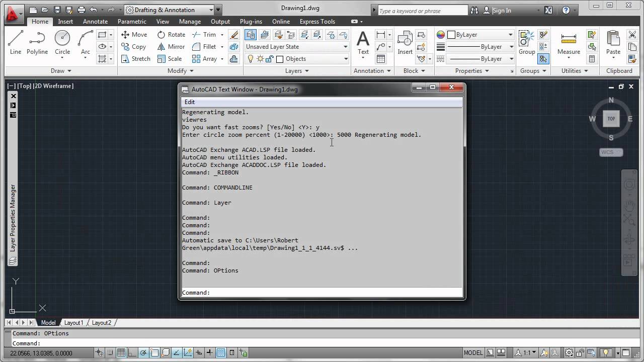Toggle layer lock icon in Layers panel
The image size is (644, 362).
[270, 59]
